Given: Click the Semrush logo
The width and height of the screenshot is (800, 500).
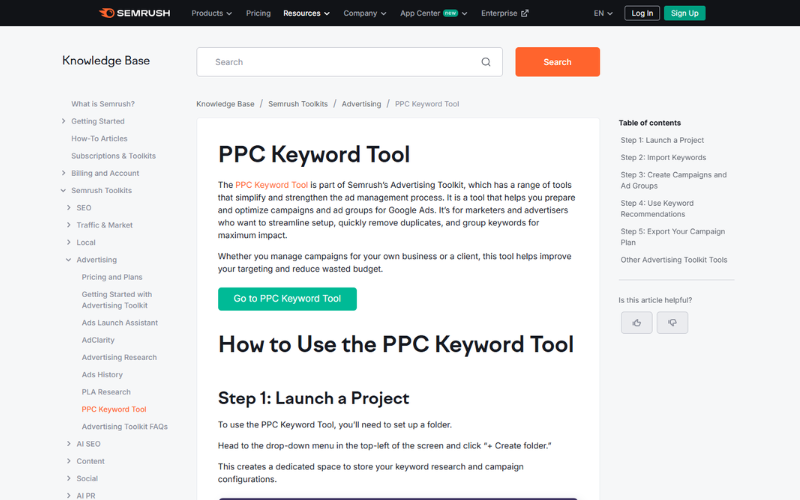Looking at the screenshot, I should (135, 13).
